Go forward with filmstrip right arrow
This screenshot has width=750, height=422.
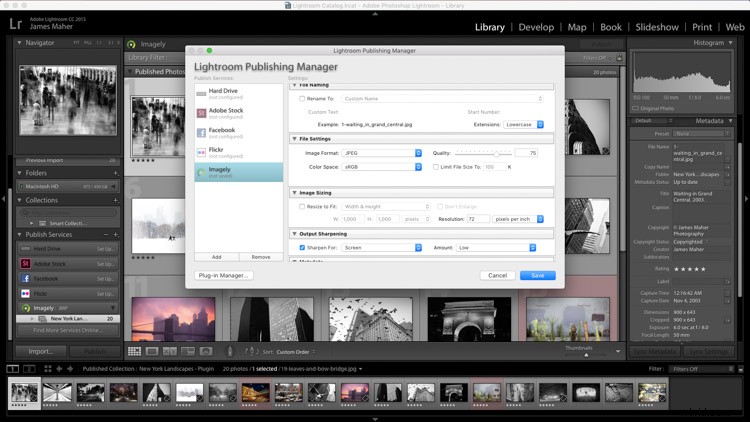(x=70, y=369)
